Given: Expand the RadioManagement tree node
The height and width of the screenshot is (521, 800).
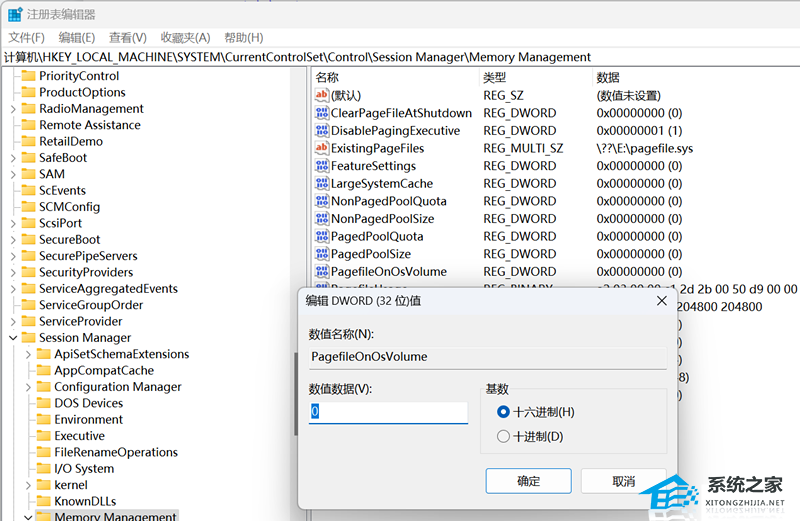Looking at the screenshot, I should tap(12, 109).
